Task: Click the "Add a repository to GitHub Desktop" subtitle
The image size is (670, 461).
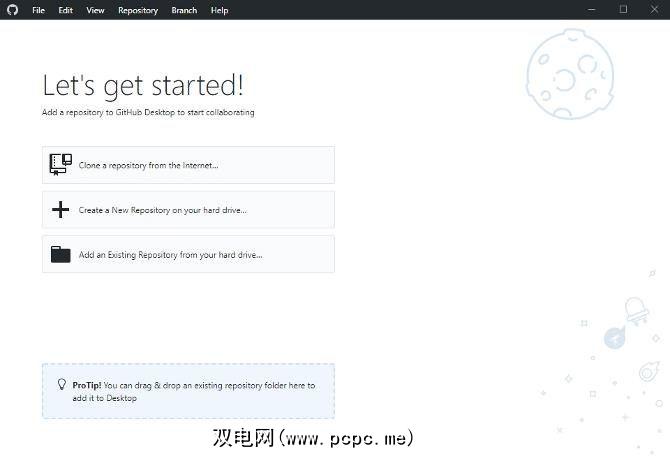Action: (148, 112)
